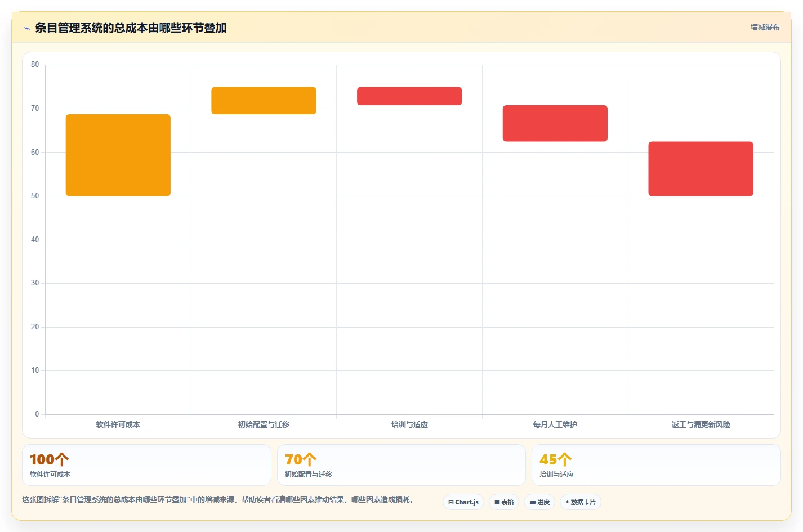Click the 返工与漏更新风险 x-axis label
The height and width of the screenshot is (532, 803).
point(701,425)
